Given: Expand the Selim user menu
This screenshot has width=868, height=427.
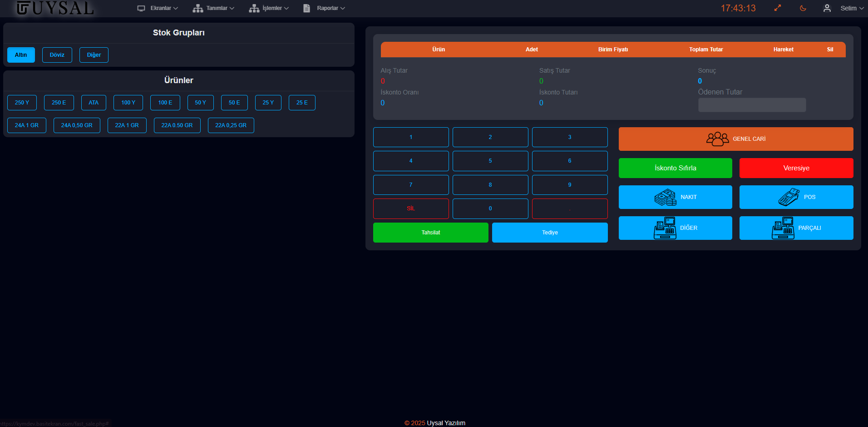Looking at the screenshot, I should pyautogui.click(x=852, y=8).
